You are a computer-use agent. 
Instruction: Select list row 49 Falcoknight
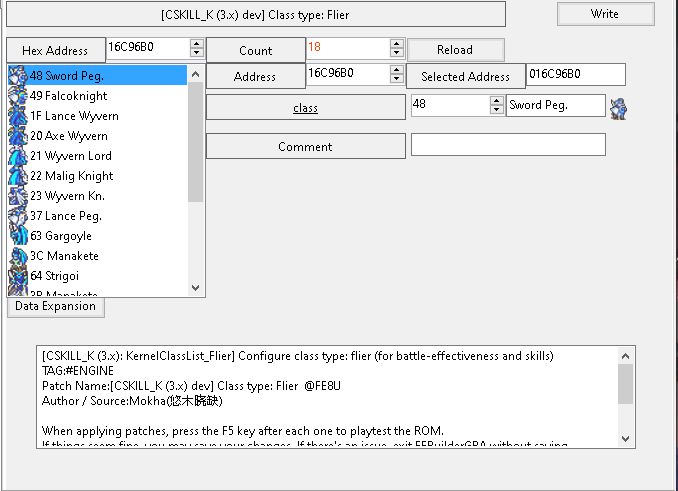tap(97, 96)
